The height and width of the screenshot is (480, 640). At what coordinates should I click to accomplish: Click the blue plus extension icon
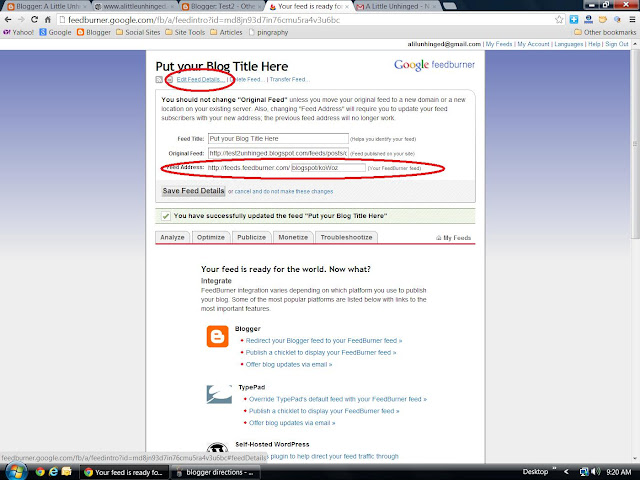574,20
